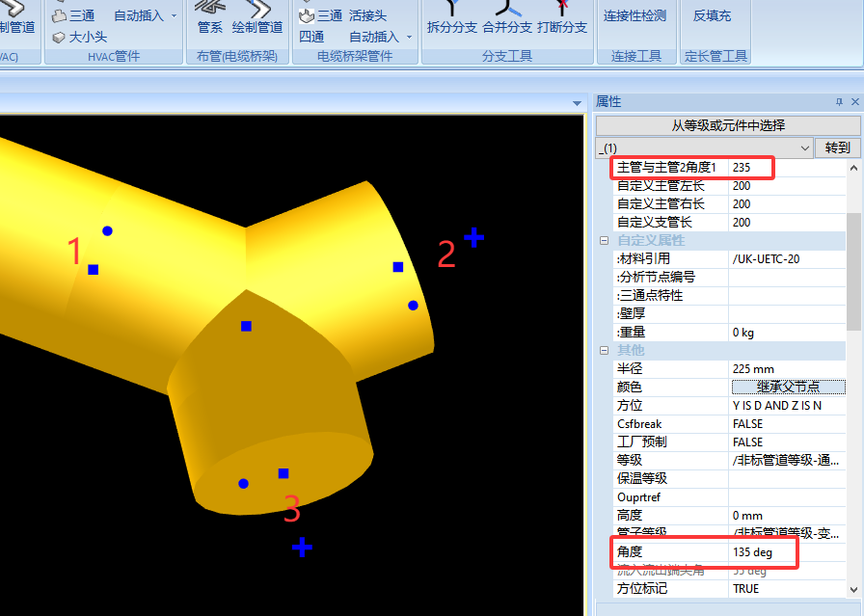Click the 继承父节点 color button
The width and height of the screenshot is (864, 616).
tap(788, 387)
